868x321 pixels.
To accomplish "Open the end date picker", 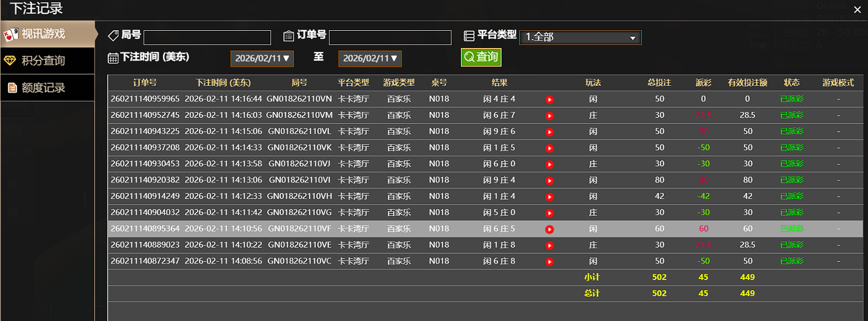I will [x=370, y=58].
